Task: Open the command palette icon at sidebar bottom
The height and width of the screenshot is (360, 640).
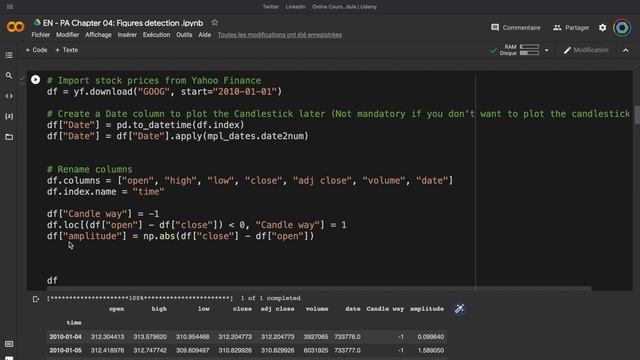Action: [9, 344]
